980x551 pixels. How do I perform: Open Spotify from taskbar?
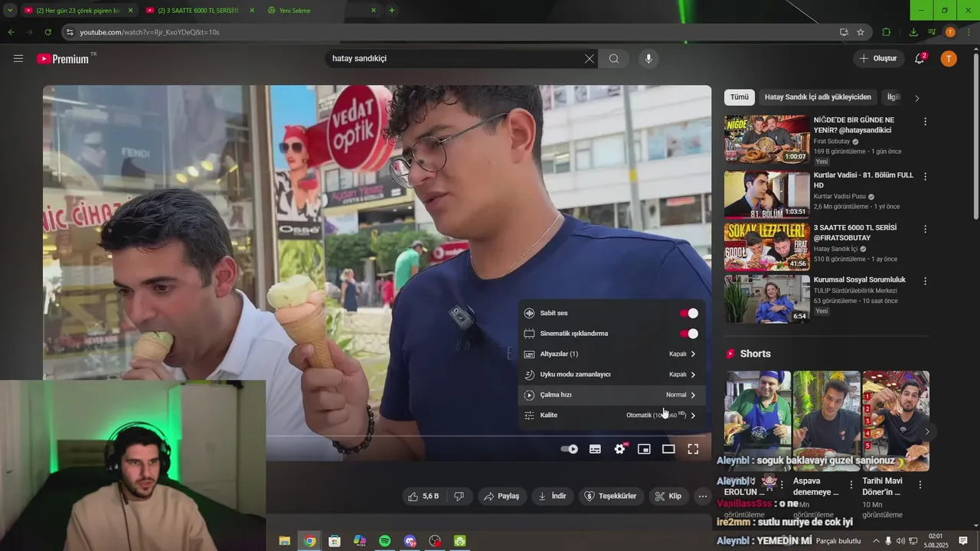click(385, 541)
